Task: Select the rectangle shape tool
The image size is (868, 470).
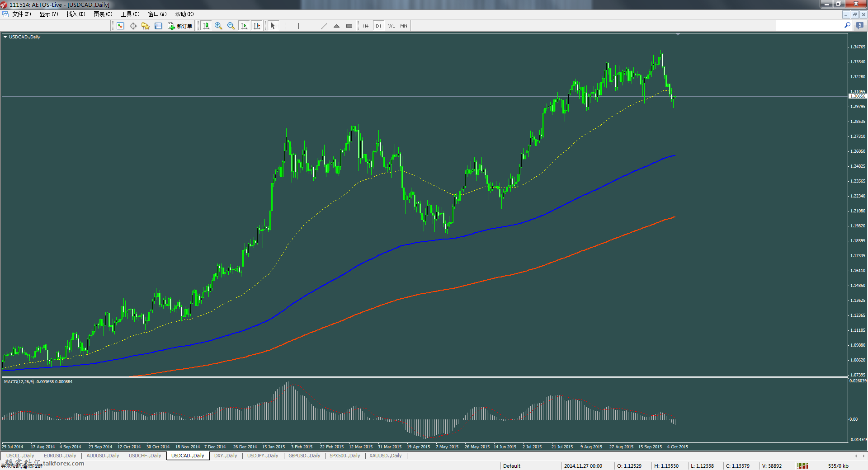Action: (x=349, y=26)
